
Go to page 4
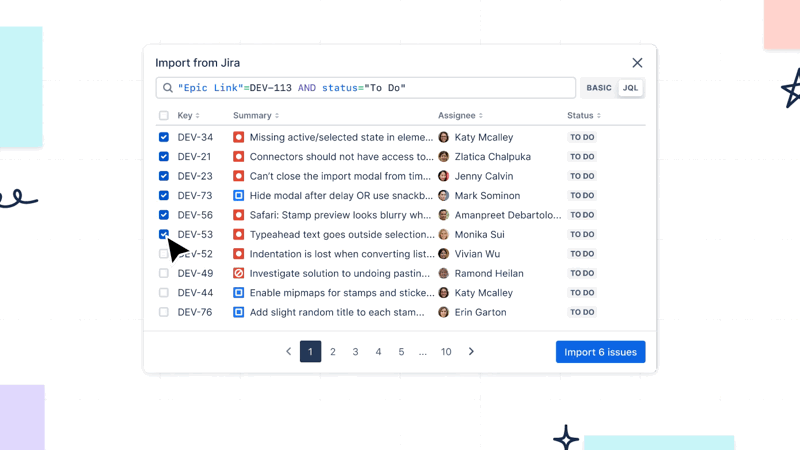(x=378, y=352)
